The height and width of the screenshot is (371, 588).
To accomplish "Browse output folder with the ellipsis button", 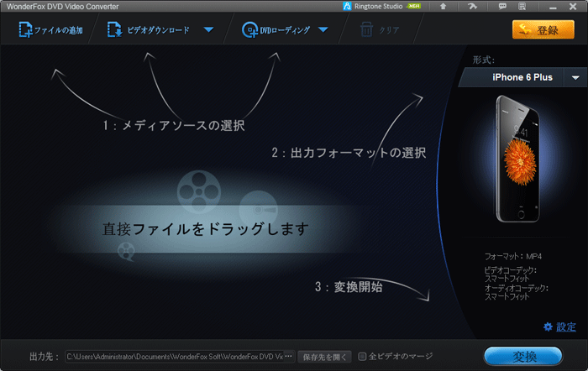I will [289, 357].
